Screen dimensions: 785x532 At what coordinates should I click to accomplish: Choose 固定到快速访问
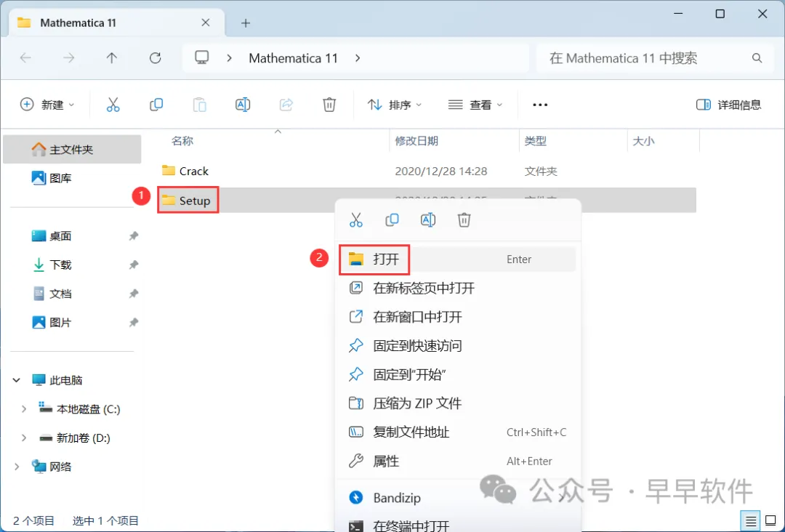pyautogui.click(x=458, y=346)
